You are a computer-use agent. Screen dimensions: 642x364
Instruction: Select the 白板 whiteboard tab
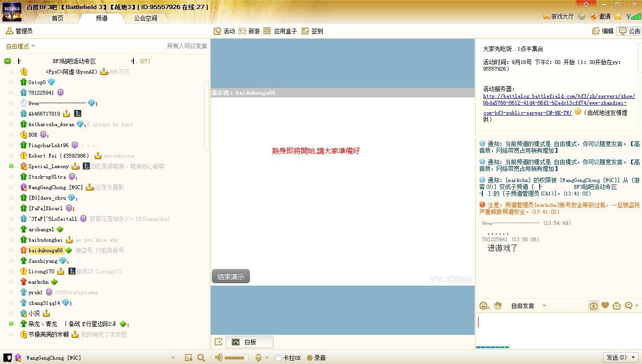[250, 342]
